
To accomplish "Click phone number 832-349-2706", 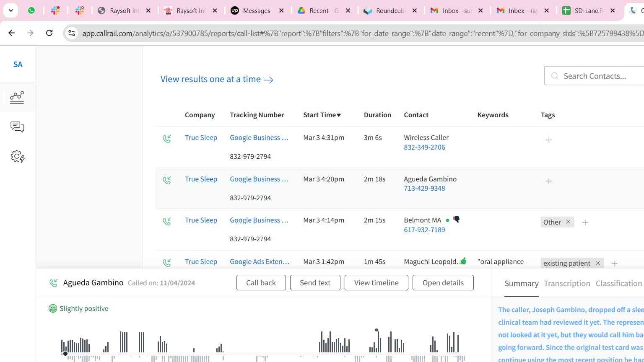I will point(424,147).
